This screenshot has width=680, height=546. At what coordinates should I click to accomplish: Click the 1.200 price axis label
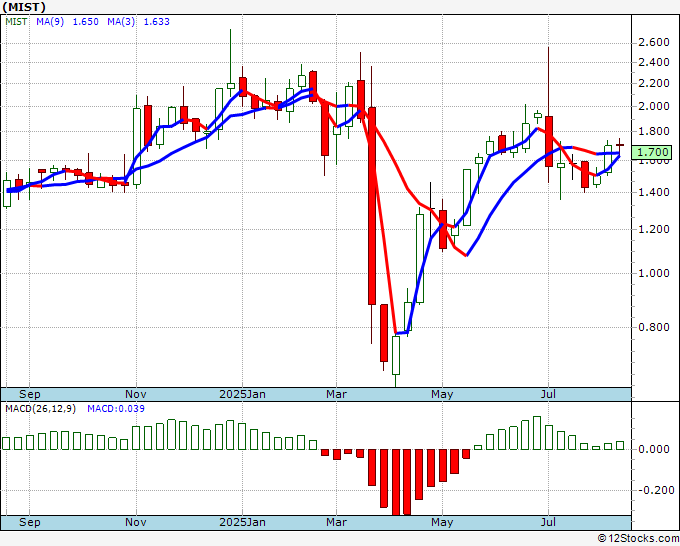(654, 229)
